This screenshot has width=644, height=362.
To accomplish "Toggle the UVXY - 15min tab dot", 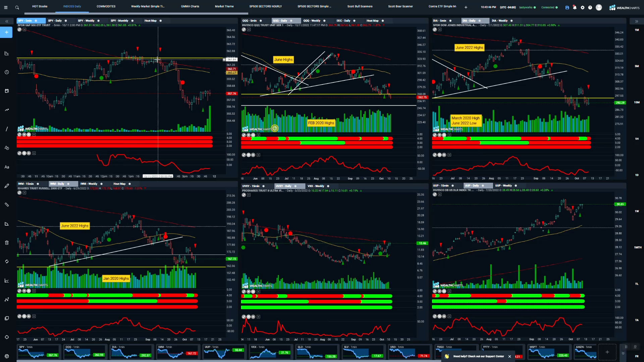I will tap(263, 186).
